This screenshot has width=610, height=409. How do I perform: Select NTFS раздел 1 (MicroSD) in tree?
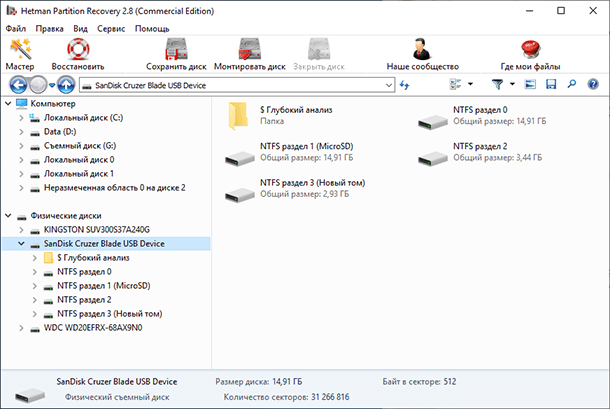click(103, 286)
